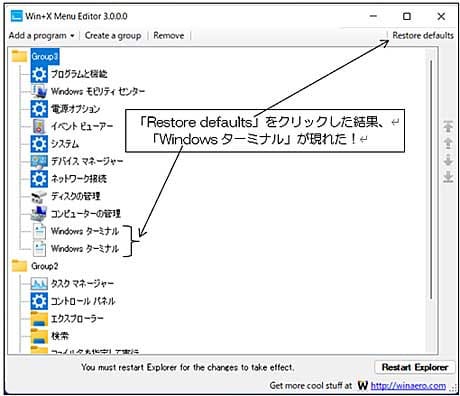Select the 電源オプション entry
Image resolution: width=460 pixels, height=396 pixels.
point(75,109)
